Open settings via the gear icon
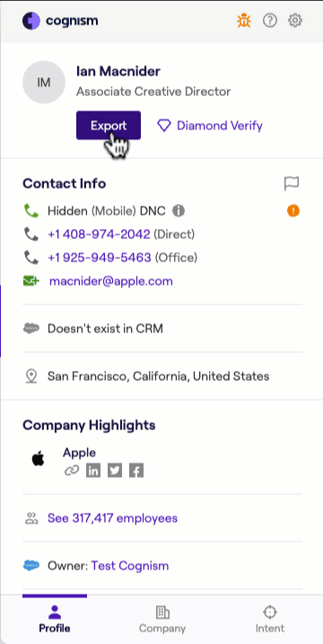Image resolution: width=323 pixels, height=644 pixels. [x=295, y=21]
